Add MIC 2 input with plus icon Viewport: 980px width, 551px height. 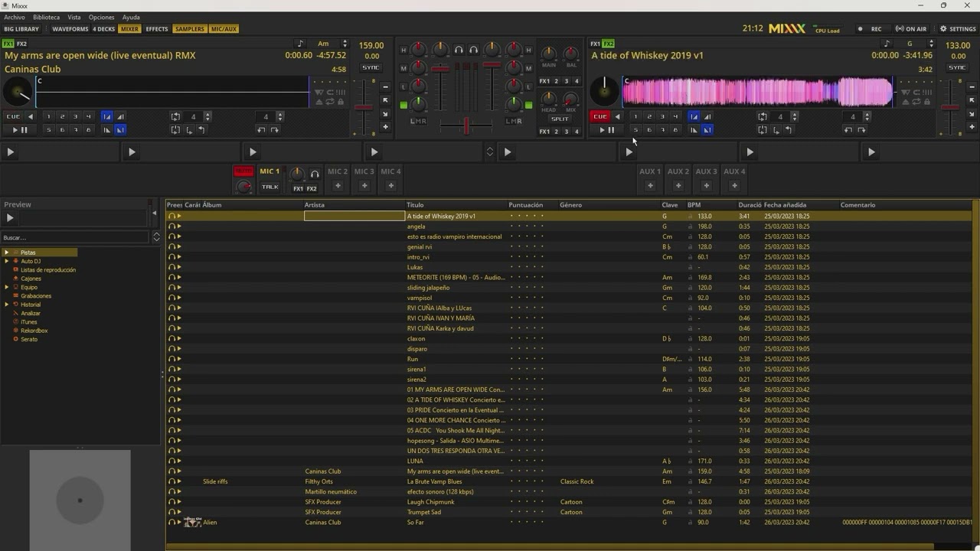pyautogui.click(x=338, y=186)
